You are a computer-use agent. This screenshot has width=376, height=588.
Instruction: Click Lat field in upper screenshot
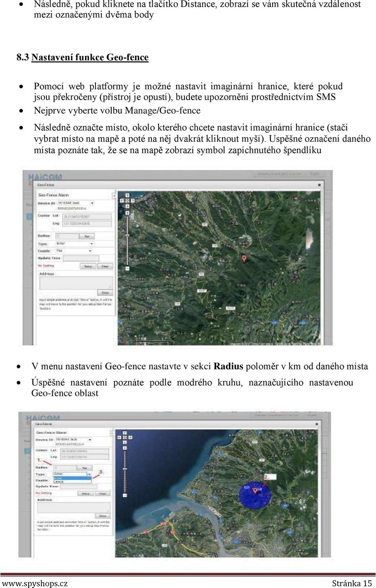[87, 217]
